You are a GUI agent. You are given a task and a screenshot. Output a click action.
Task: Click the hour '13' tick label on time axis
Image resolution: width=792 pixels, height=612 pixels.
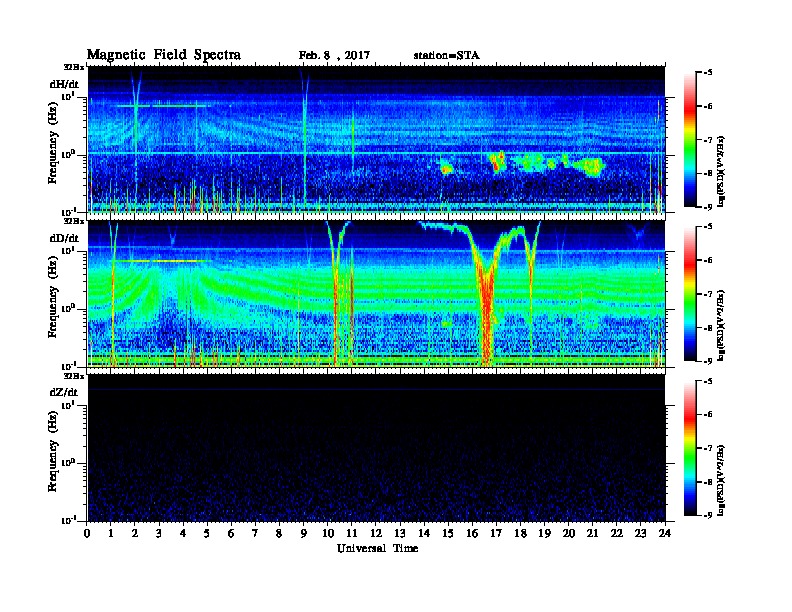[400, 533]
